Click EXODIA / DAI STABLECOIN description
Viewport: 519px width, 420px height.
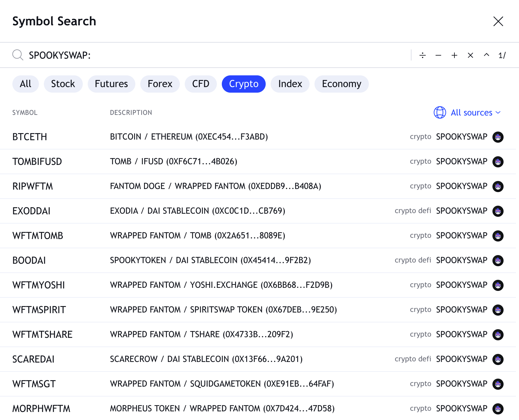[197, 211]
